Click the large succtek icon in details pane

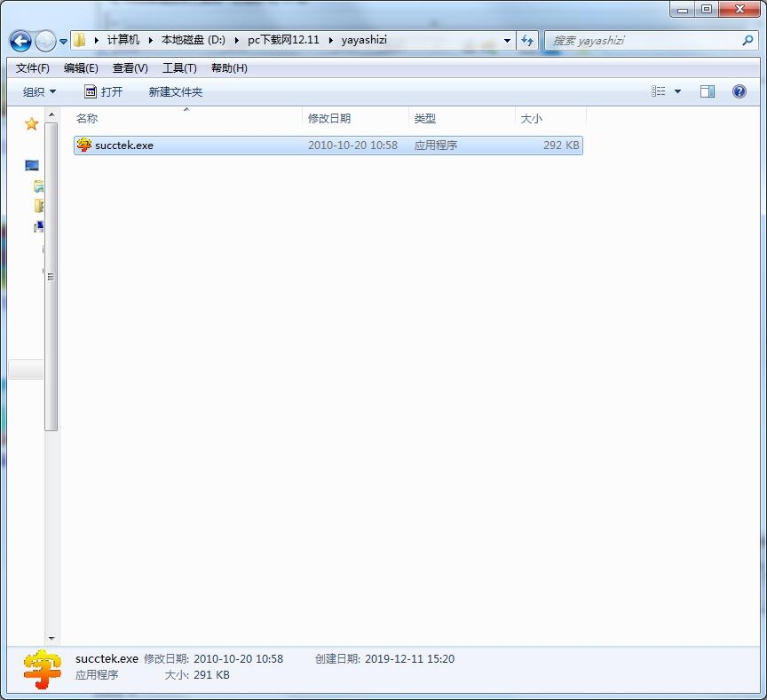(43, 669)
